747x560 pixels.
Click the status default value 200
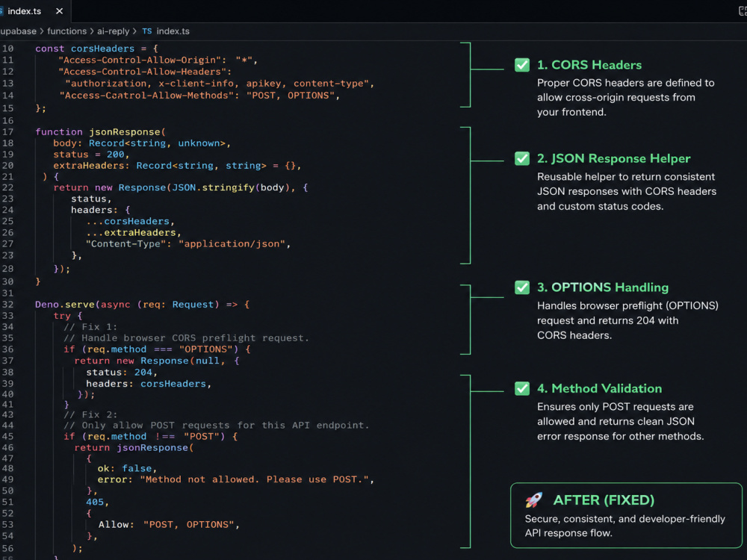pyautogui.click(x=115, y=155)
